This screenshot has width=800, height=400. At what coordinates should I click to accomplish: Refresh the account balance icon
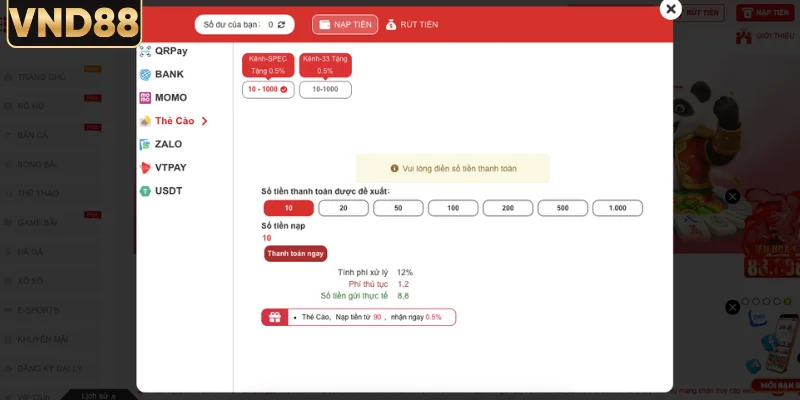pyautogui.click(x=281, y=24)
